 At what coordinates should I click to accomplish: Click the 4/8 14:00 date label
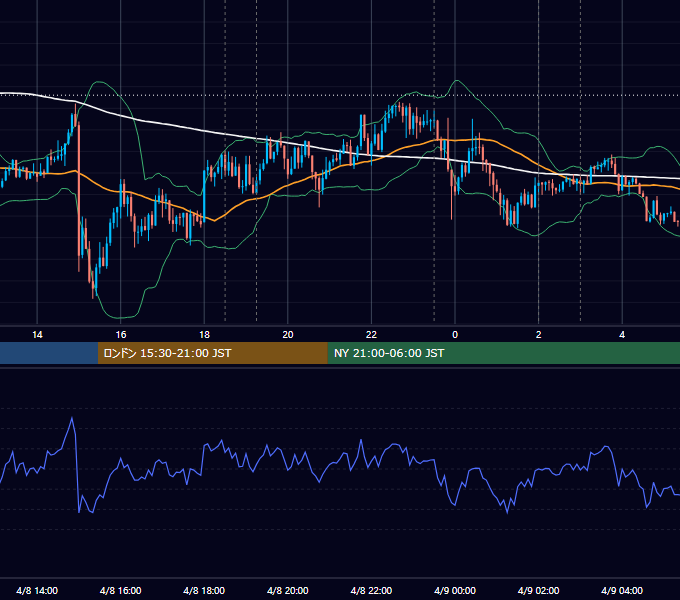(37, 591)
